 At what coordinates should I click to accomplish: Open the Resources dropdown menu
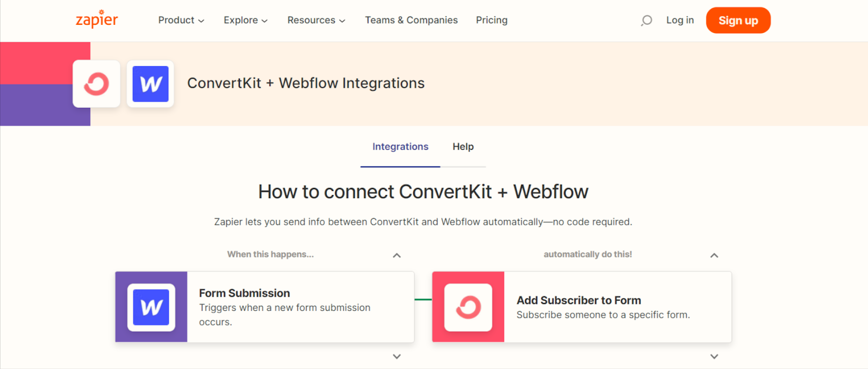coord(316,20)
